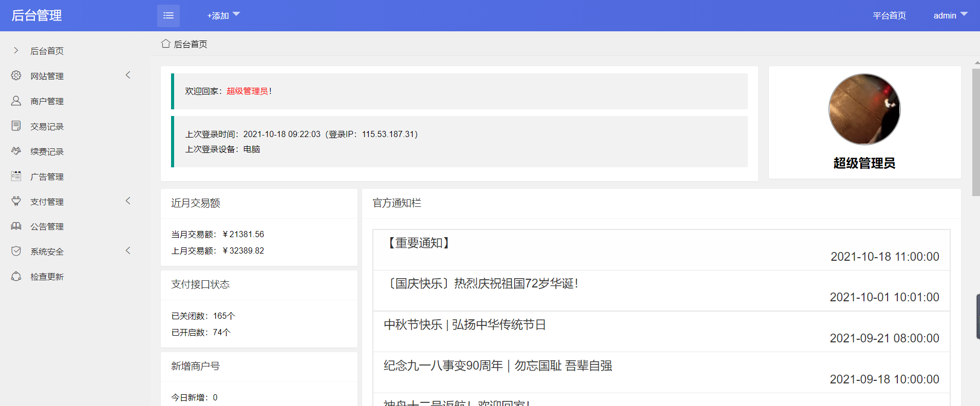
Task: Click the refresh icon for 检查更新
Action: click(x=16, y=276)
